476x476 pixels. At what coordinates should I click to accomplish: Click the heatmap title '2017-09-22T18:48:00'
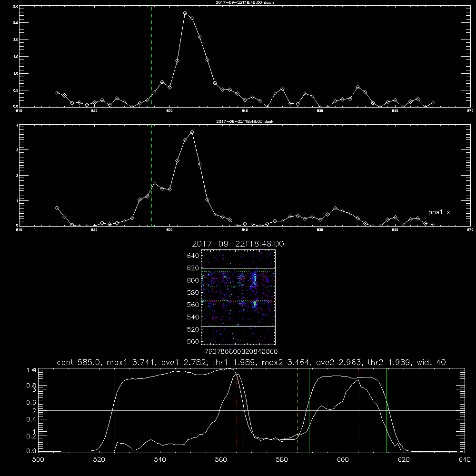coord(238,244)
